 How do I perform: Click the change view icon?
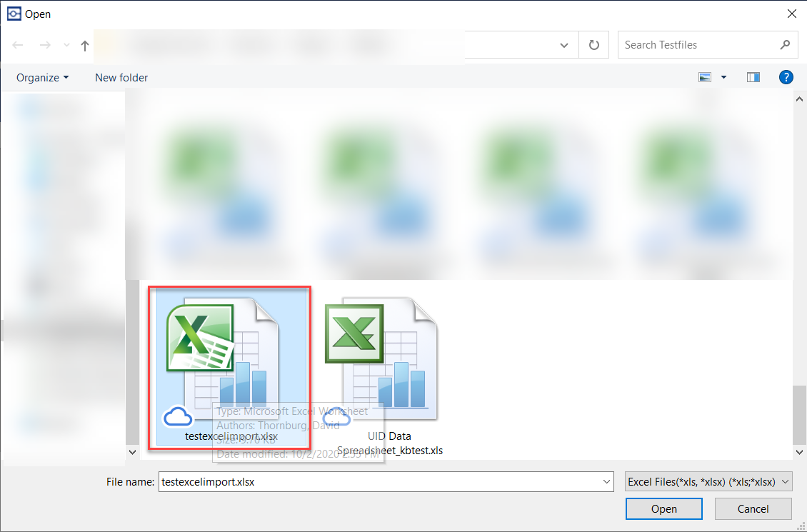(706, 77)
